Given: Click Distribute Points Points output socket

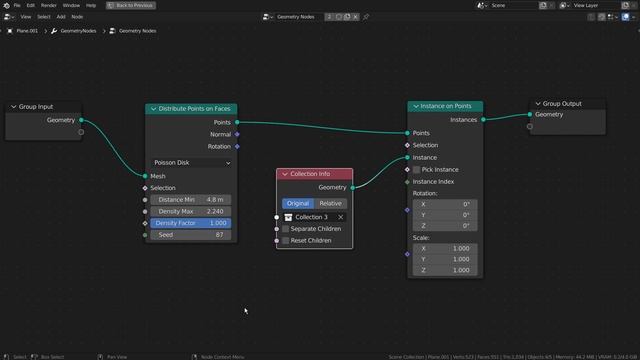Looking at the screenshot, I should [x=237, y=122].
